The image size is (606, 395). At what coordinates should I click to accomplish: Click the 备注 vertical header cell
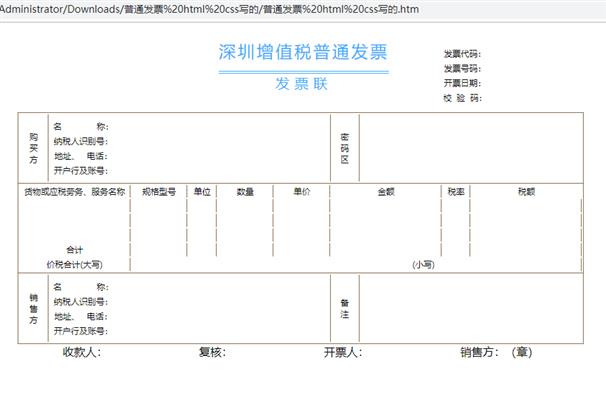coord(345,308)
